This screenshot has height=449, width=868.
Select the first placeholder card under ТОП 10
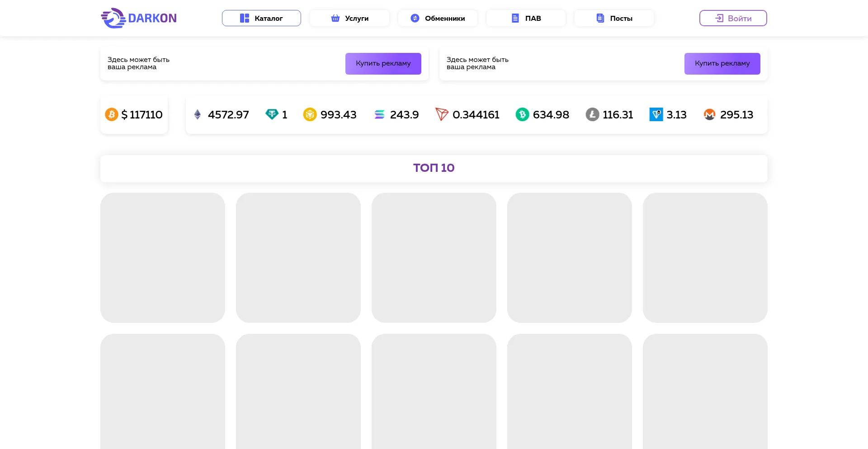pyautogui.click(x=163, y=257)
